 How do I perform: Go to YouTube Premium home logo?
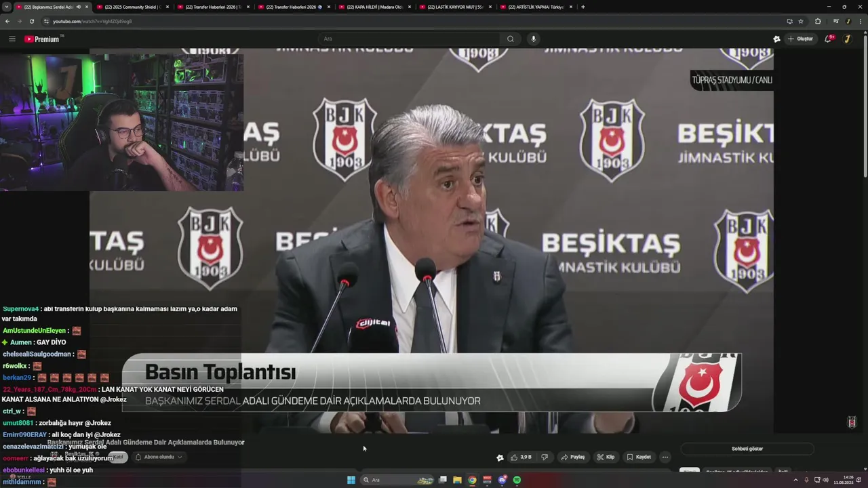coord(44,39)
